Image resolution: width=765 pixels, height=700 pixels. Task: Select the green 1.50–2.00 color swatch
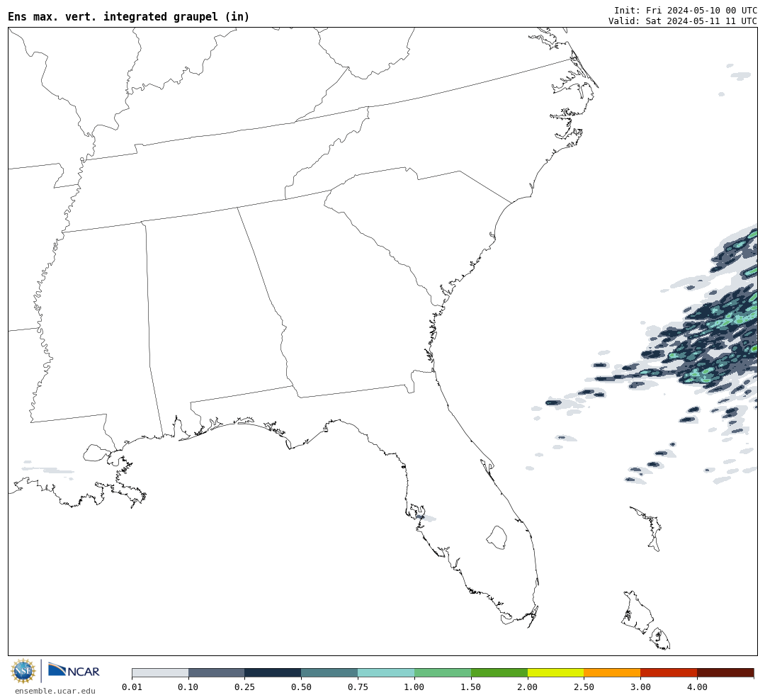click(x=499, y=673)
